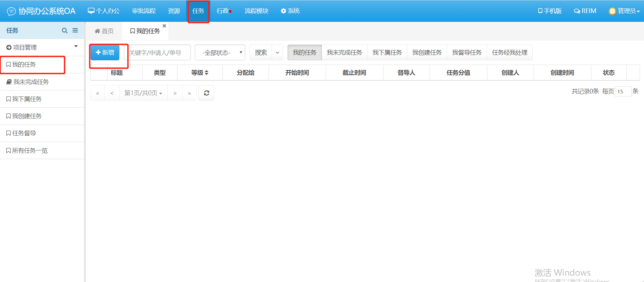The height and width of the screenshot is (282, 644).
Task: Sort the table by 等级 column
Action: pyautogui.click(x=200, y=73)
